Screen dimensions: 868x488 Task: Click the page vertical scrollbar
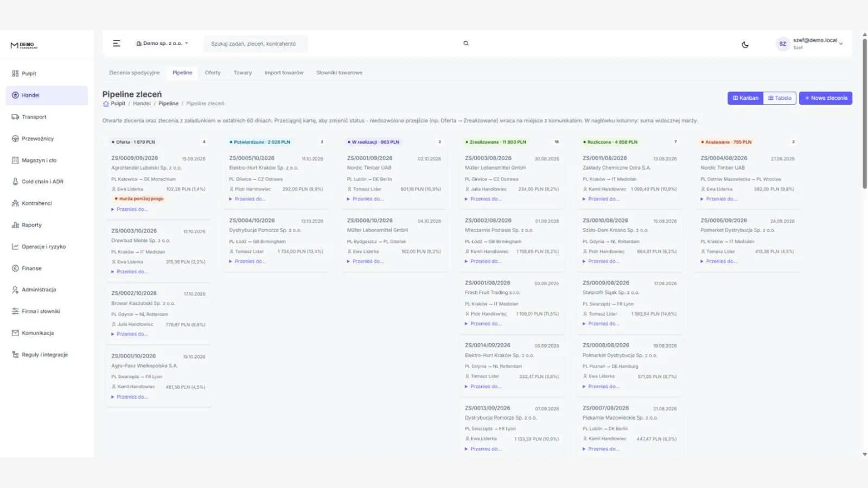pos(865,114)
